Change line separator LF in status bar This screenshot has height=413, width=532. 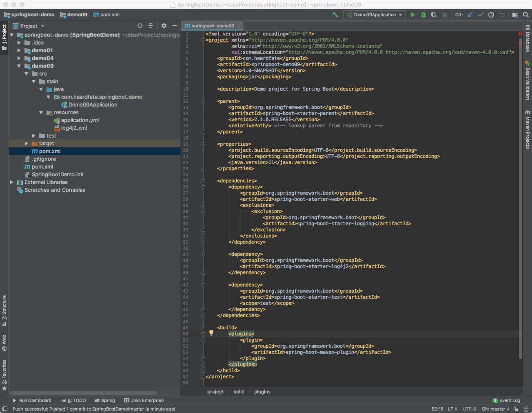pos(452,409)
